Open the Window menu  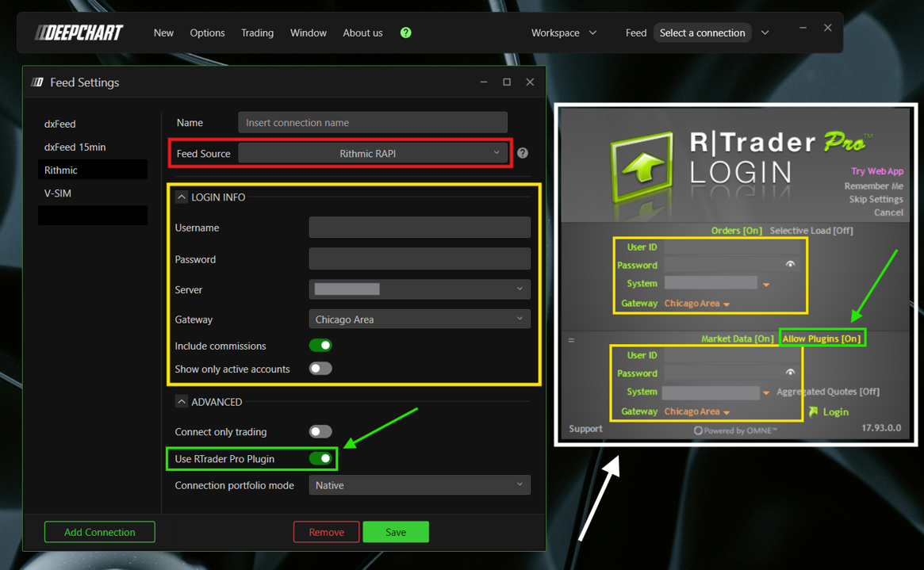tap(309, 33)
